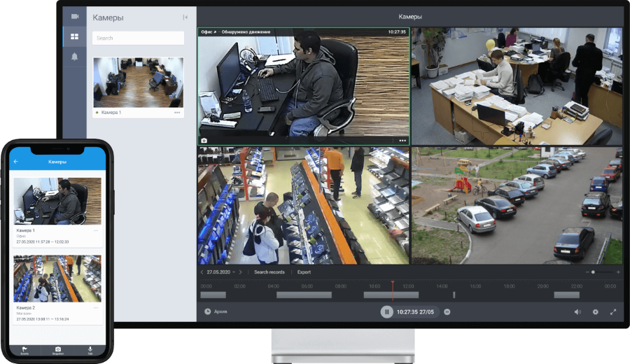Open the three-dot menu on the Офис feed

402,140
